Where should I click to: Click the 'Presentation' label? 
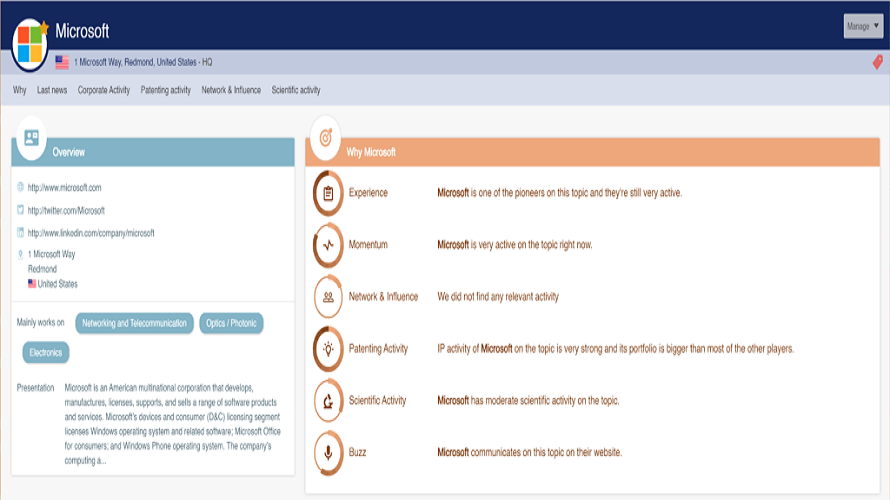[35, 388]
